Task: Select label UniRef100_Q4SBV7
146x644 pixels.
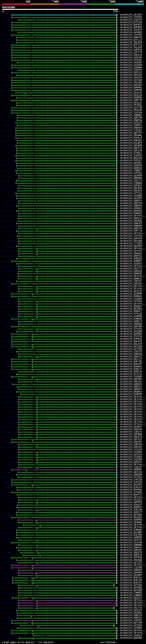Action: pyautogui.click(x=131, y=427)
